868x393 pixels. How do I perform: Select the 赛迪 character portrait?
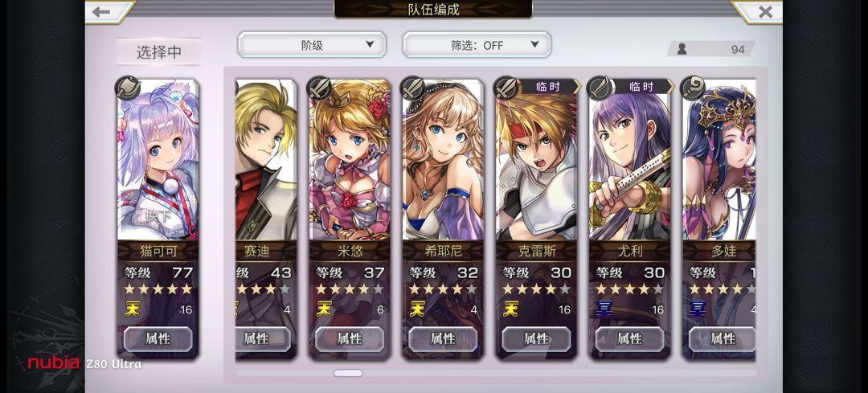(x=266, y=160)
